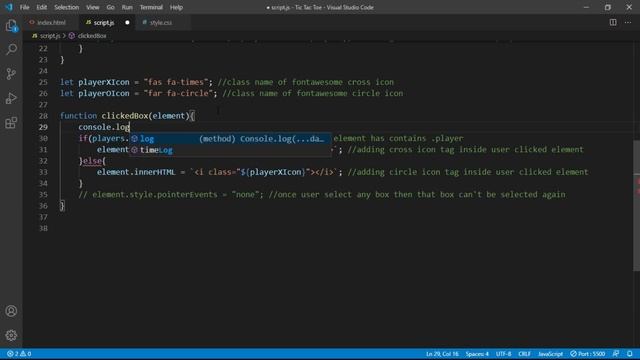Change indentation via Spaces: 4
This screenshot has width=640, height=360.
pyautogui.click(x=477, y=354)
